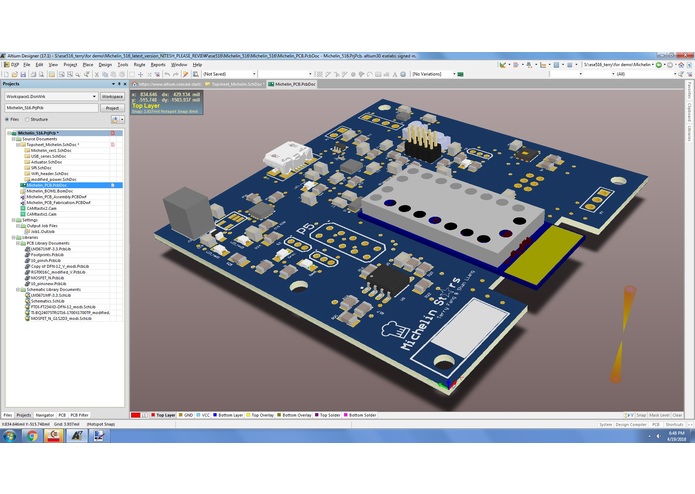
Task: Open the Favorites side panel tab
Action: (x=690, y=90)
